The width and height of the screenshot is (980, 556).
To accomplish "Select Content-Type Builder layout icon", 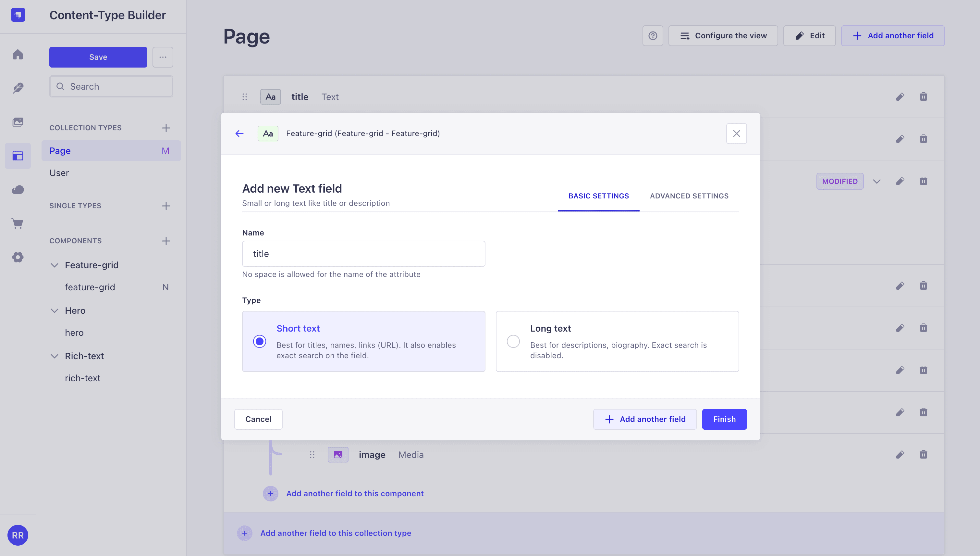I will 18,156.
